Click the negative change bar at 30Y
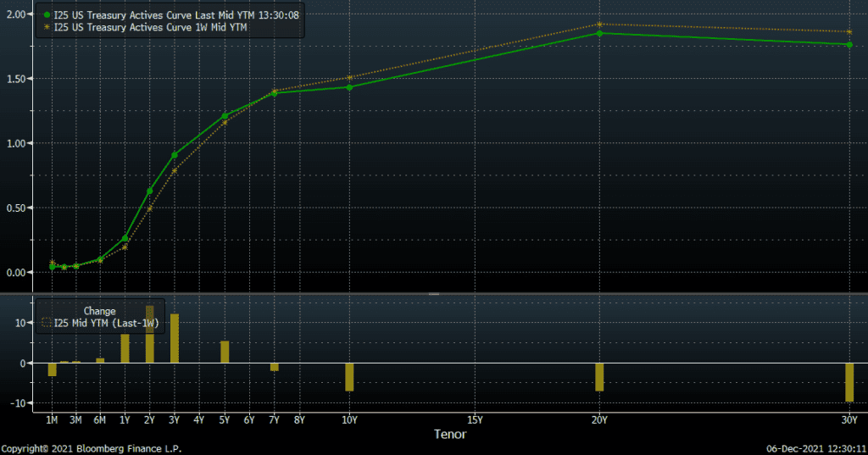The image size is (868, 455). (849, 382)
